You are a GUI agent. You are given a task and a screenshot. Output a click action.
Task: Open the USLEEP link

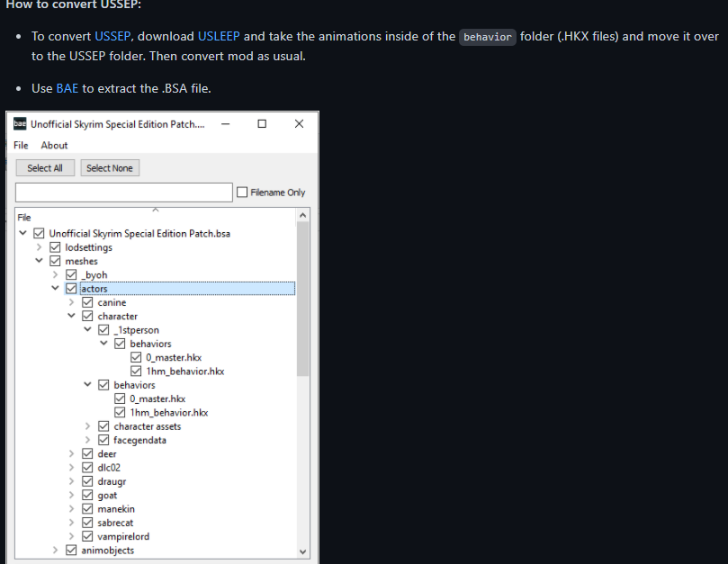219,36
